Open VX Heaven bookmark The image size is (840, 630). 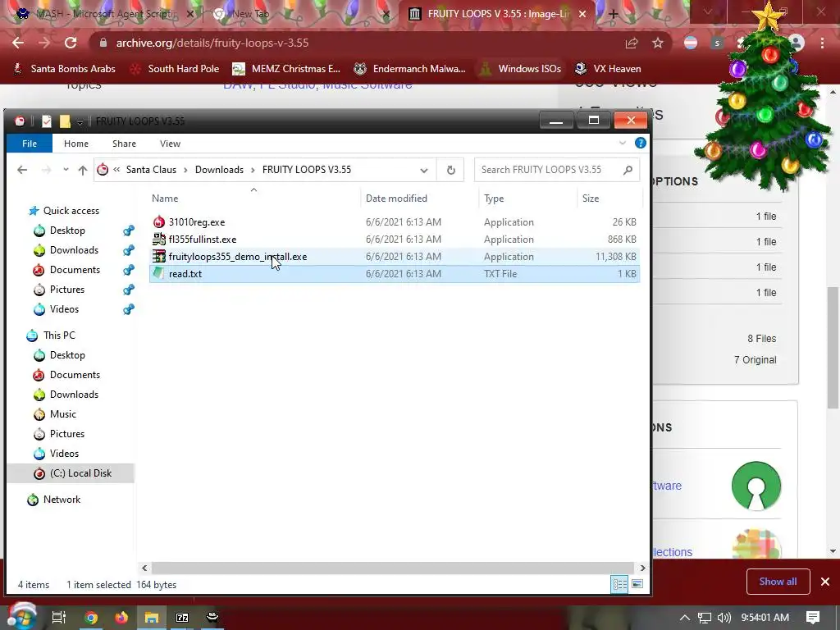click(608, 69)
